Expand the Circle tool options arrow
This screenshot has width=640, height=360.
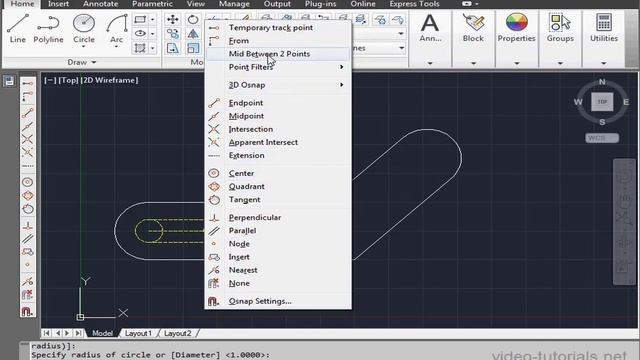(x=84, y=47)
